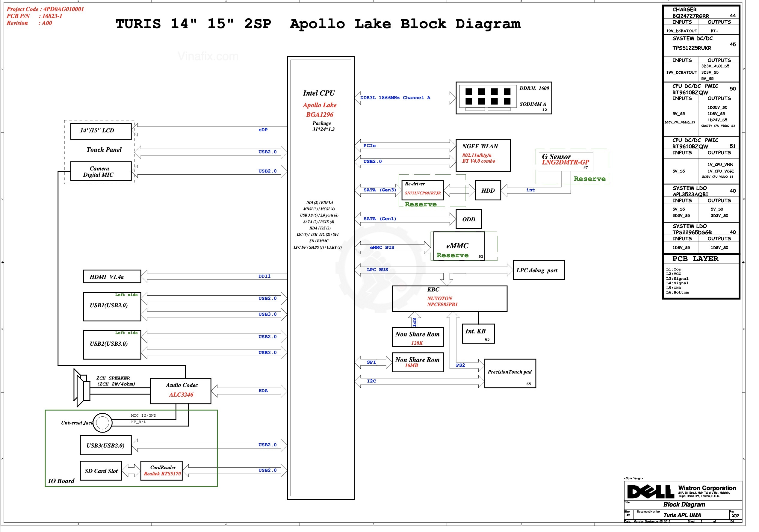
Task: Click the eMMC BUS label
Action: 382,247
